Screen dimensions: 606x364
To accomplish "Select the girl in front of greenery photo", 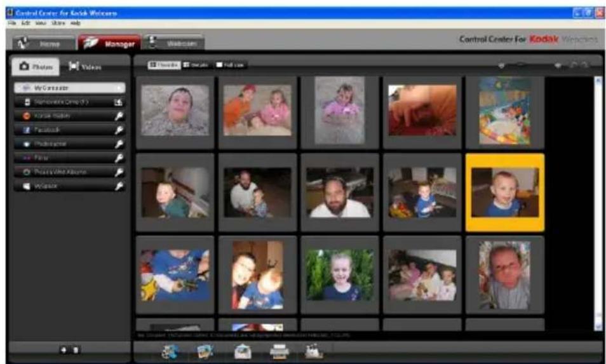I will [x=340, y=275].
